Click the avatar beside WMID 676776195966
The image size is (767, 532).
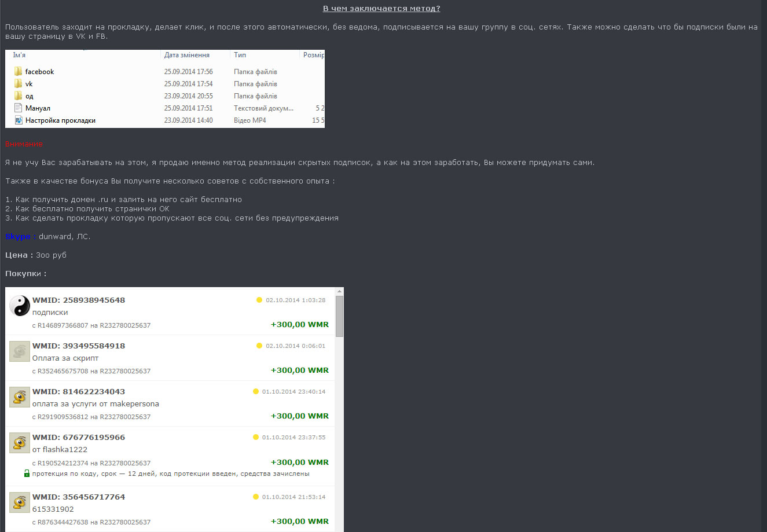click(x=20, y=443)
